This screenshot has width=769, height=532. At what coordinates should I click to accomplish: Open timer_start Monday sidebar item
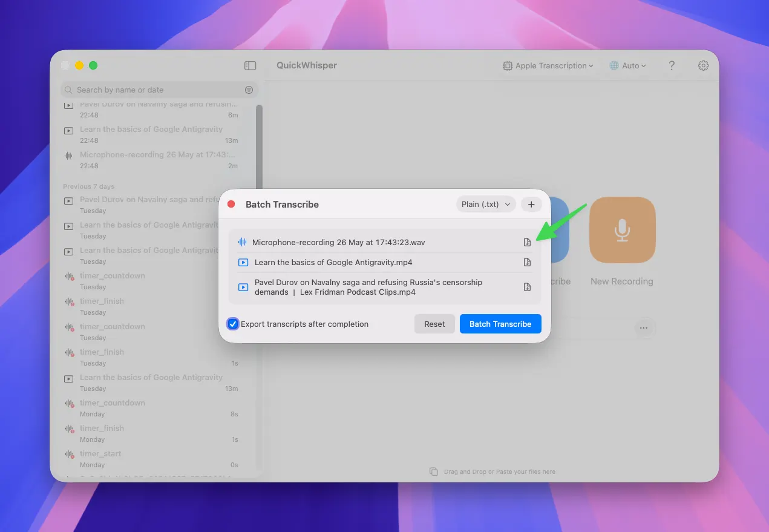tap(151, 459)
